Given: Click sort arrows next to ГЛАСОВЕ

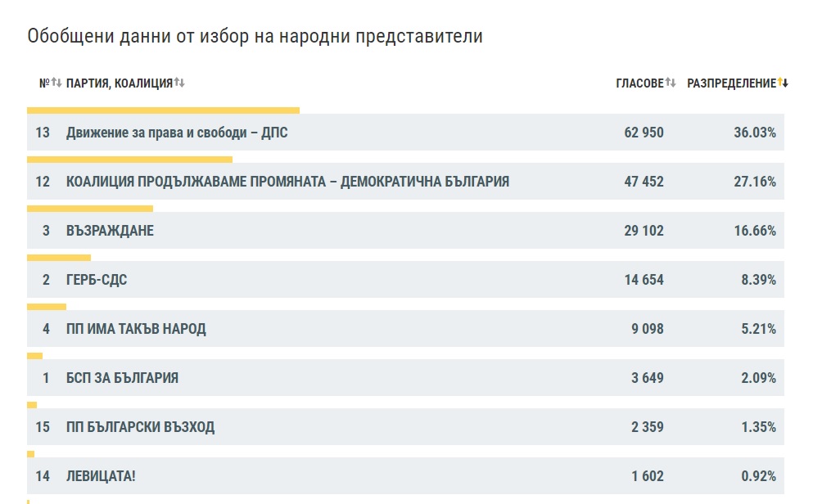Looking at the screenshot, I should point(671,83).
